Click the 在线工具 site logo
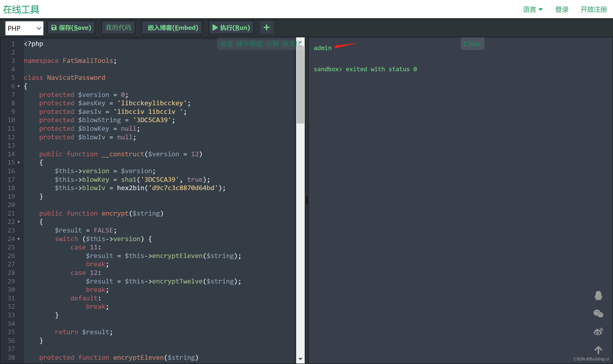613x364 pixels. point(21,9)
